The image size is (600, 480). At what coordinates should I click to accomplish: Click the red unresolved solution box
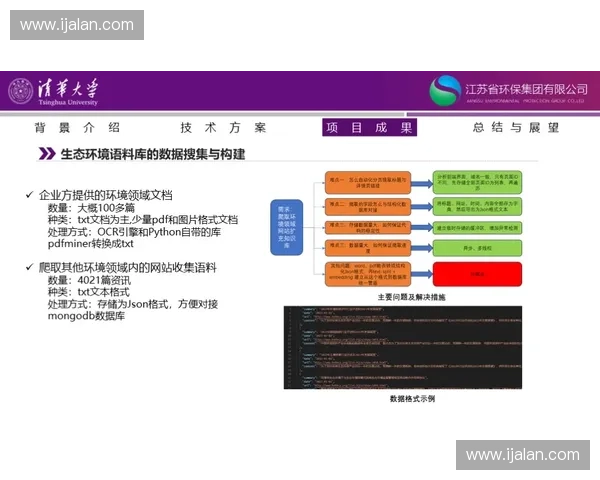tap(477, 274)
